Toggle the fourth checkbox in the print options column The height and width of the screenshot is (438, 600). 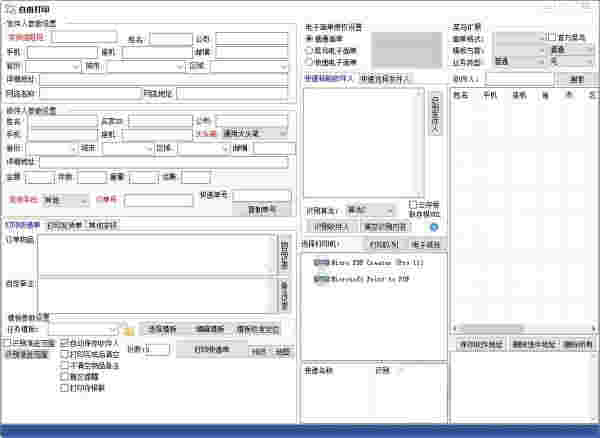64,376
